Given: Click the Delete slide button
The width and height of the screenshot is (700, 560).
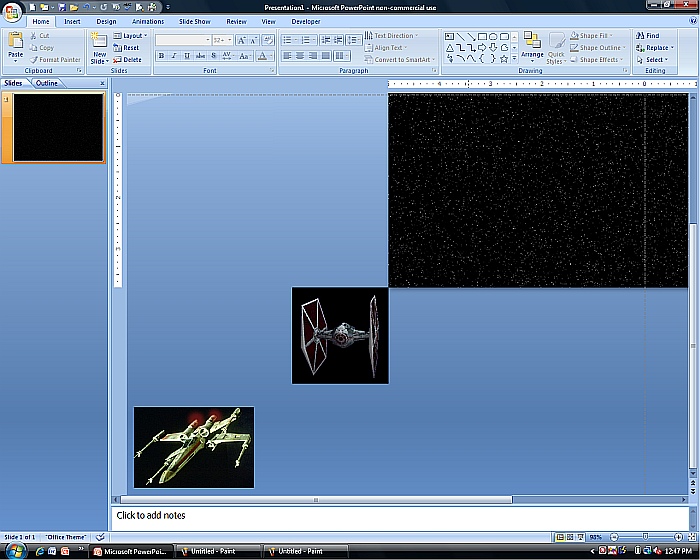Looking at the screenshot, I should click(x=127, y=60).
